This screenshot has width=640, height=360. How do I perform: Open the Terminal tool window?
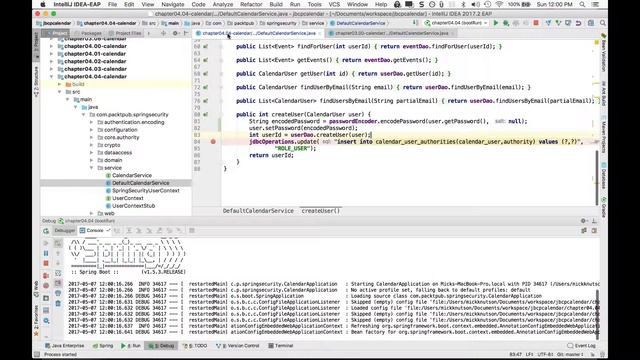click(281, 346)
